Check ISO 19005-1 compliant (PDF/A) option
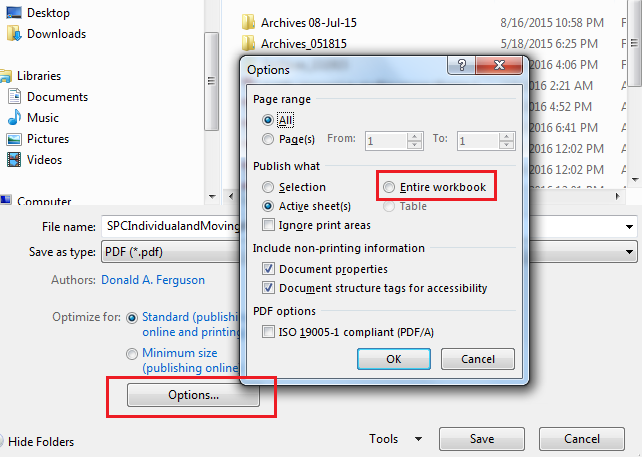 pyautogui.click(x=268, y=331)
